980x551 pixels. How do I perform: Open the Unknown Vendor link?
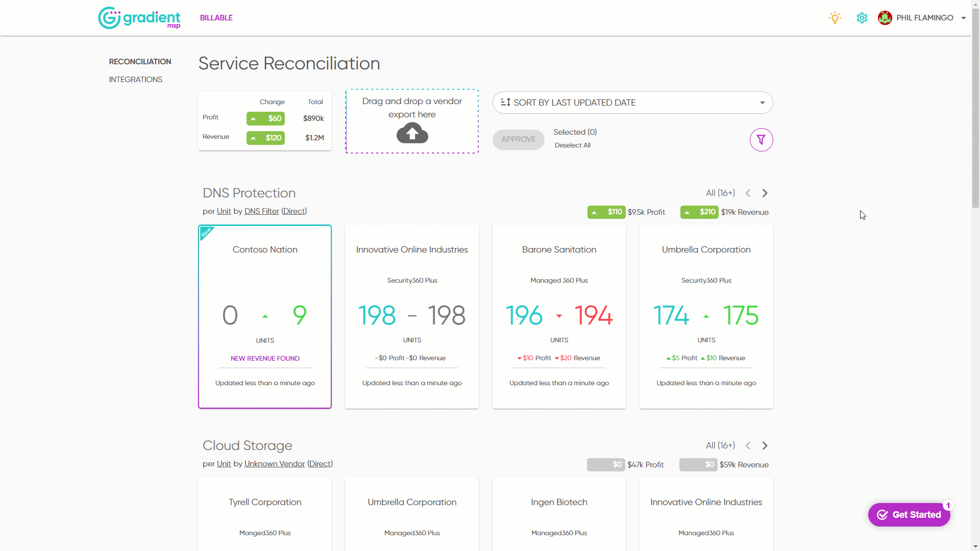(275, 464)
